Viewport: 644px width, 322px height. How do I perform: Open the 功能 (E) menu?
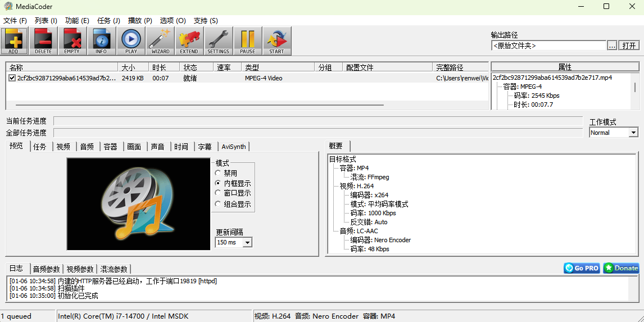pos(77,21)
